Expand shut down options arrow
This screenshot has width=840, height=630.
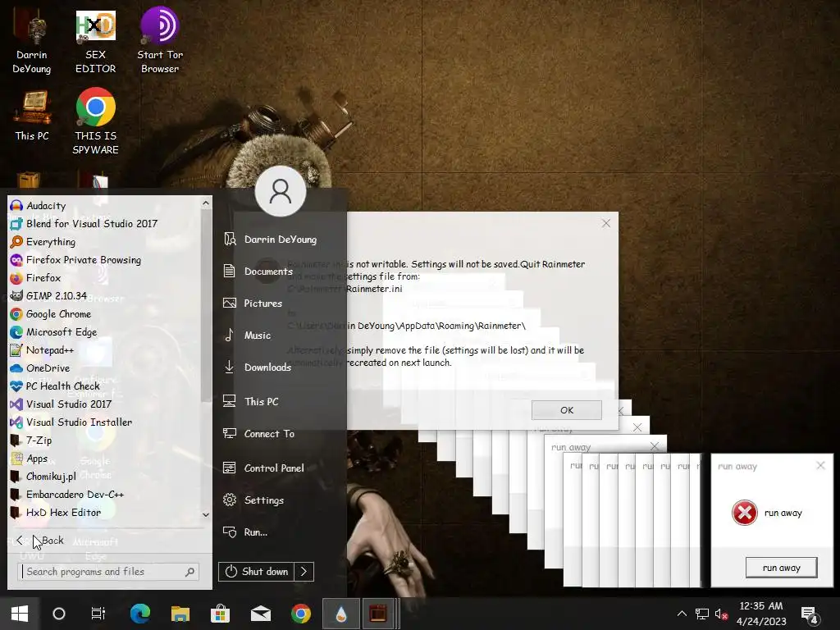click(304, 572)
